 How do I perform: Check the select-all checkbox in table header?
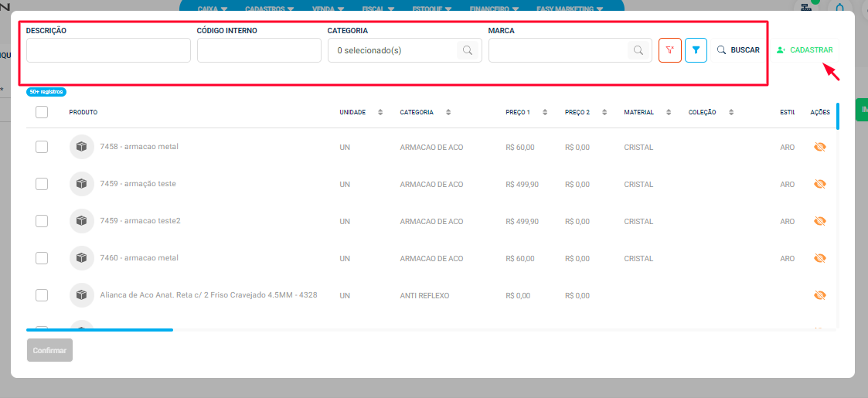(42, 112)
